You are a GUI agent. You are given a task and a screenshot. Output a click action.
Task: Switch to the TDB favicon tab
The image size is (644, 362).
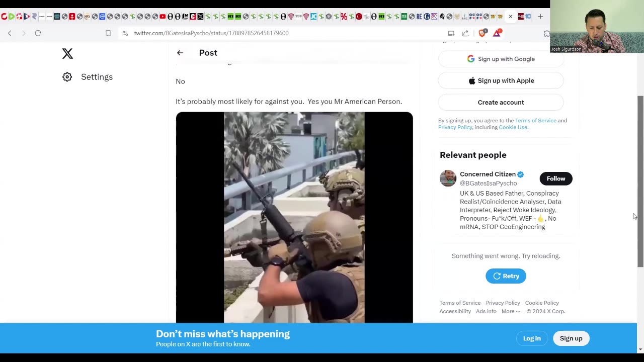(298, 17)
